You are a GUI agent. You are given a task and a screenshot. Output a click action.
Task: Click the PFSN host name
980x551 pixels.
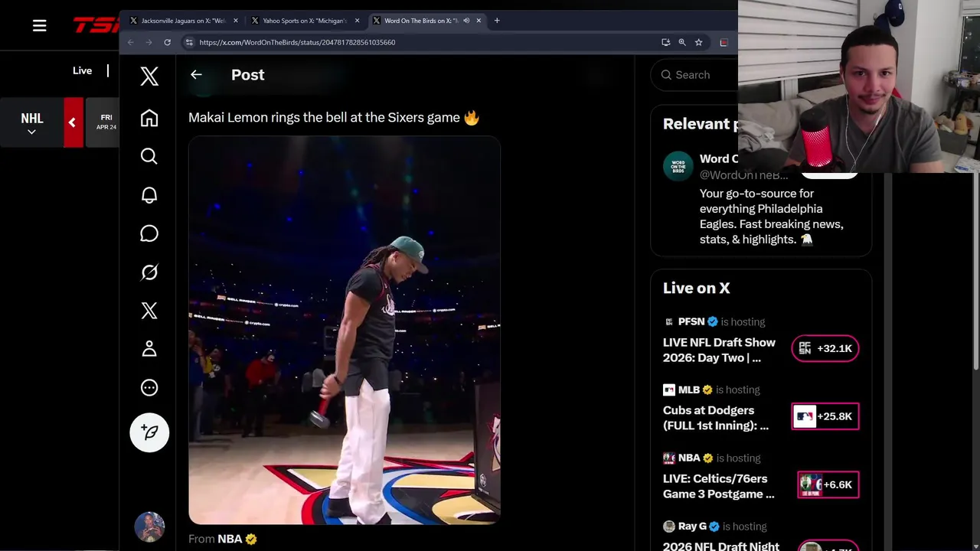click(x=691, y=321)
